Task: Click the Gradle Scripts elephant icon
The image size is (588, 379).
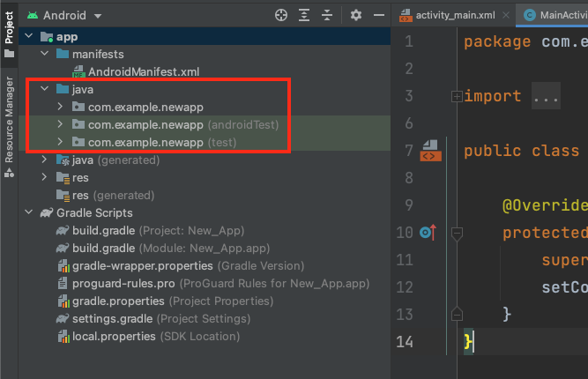Action: pyautogui.click(x=47, y=213)
